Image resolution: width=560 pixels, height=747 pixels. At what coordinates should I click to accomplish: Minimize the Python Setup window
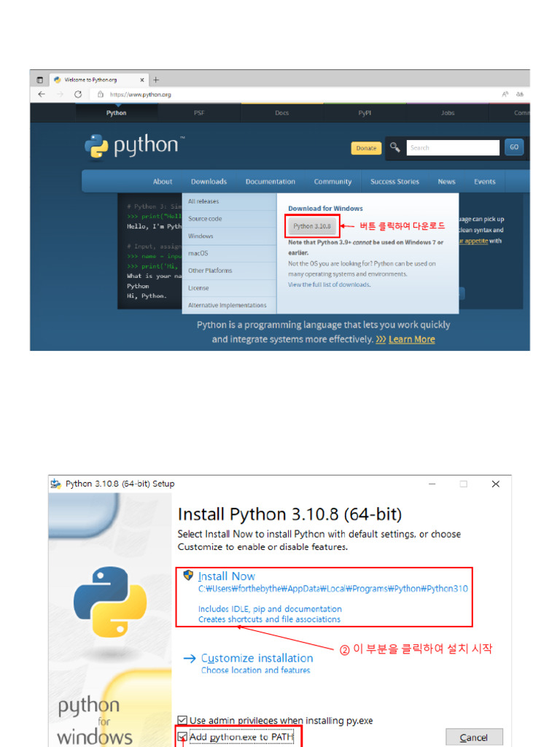(432, 484)
